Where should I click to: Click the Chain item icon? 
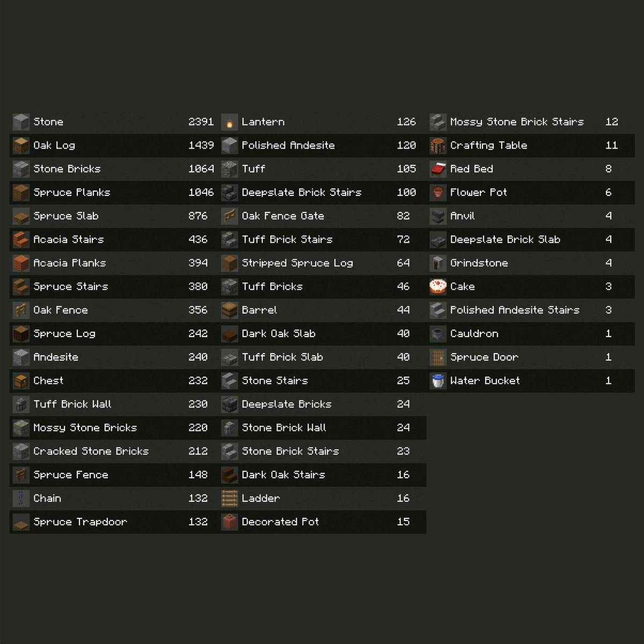21,499
